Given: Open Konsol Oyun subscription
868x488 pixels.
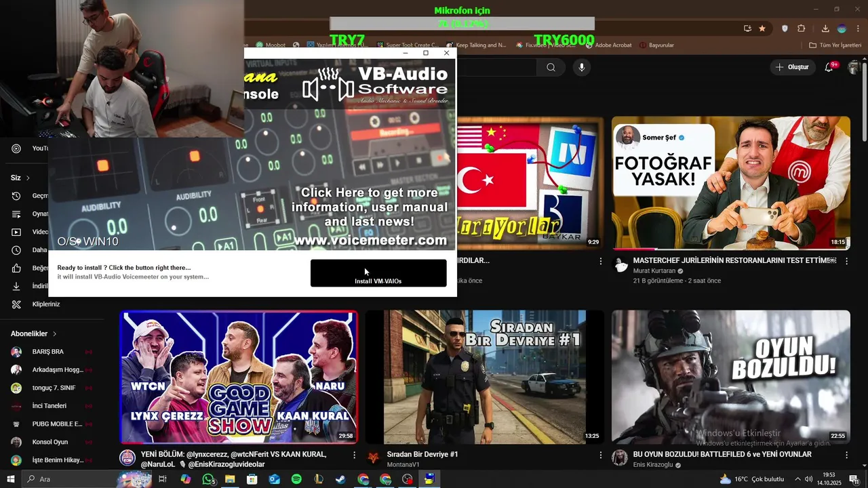Looking at the screenshot, I should click(x=51, y=442).
